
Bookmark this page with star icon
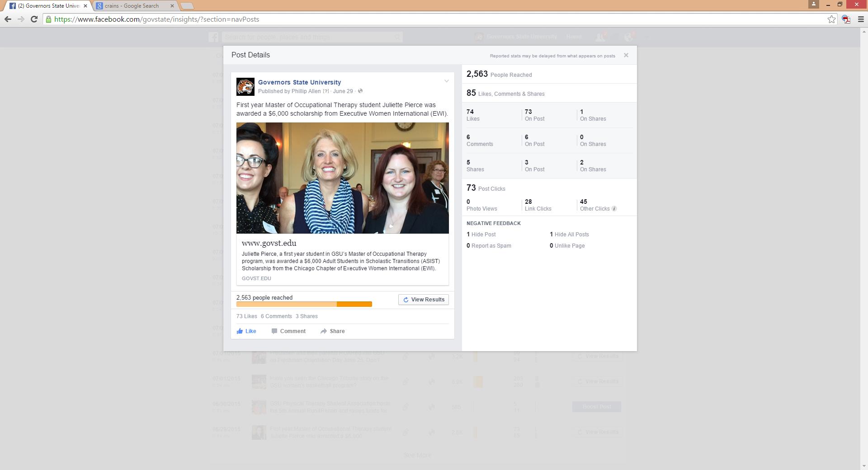point(831,19)
